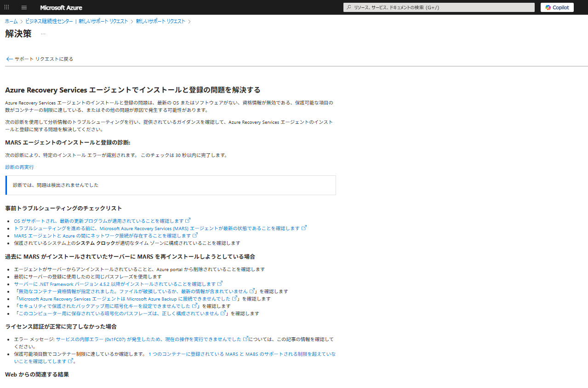Click サポート リクエストに戻る text
The image size is (588, 388).
[x=44, y=59]
